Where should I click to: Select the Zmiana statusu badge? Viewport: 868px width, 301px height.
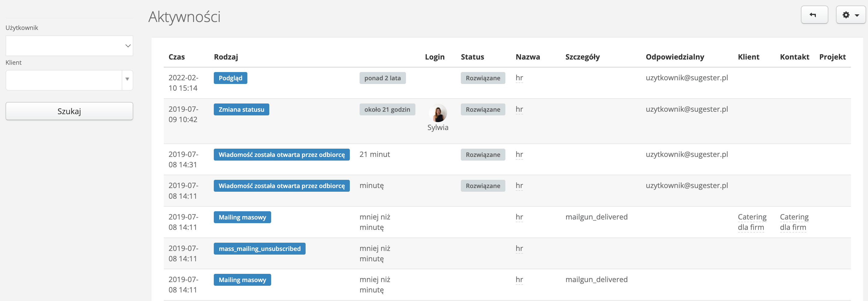(241, 110)
